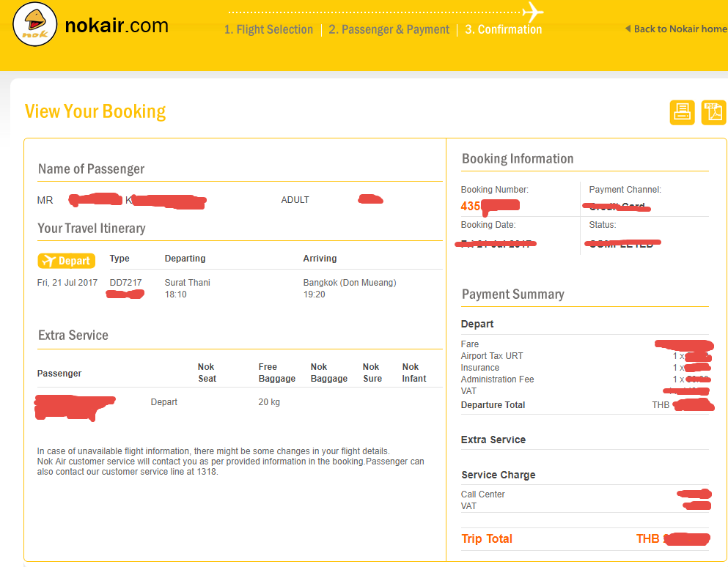Image resolution: width=728 pixels, height=567 pixels.
Task: Click the Trip Total label
Action: click(x=487, y=538)
